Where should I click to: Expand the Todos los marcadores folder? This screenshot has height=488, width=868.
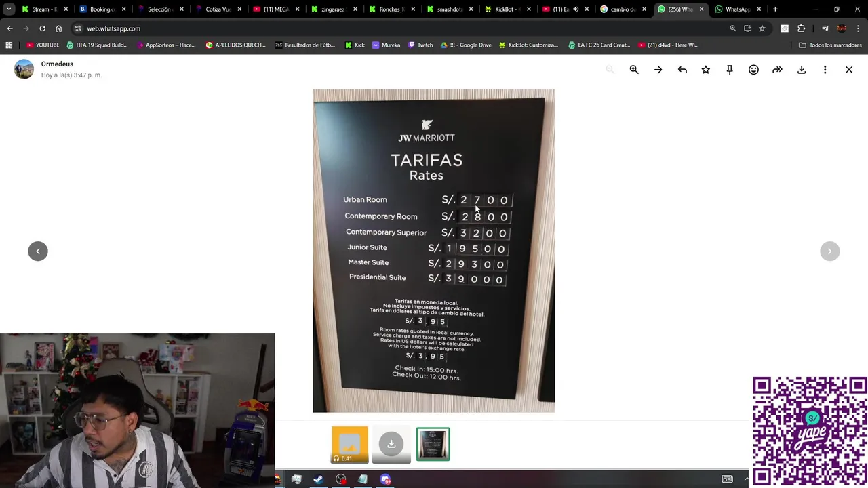(x=830, y=45)
